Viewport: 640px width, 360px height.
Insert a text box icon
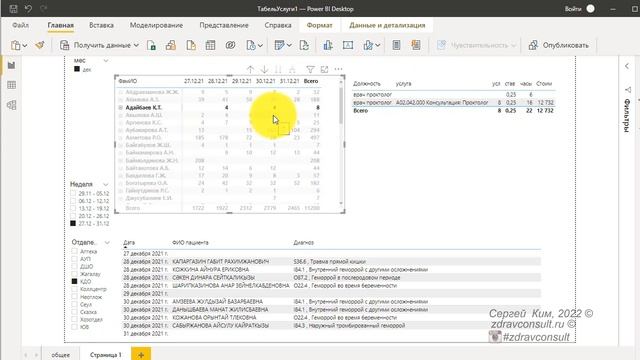[348, 45]
